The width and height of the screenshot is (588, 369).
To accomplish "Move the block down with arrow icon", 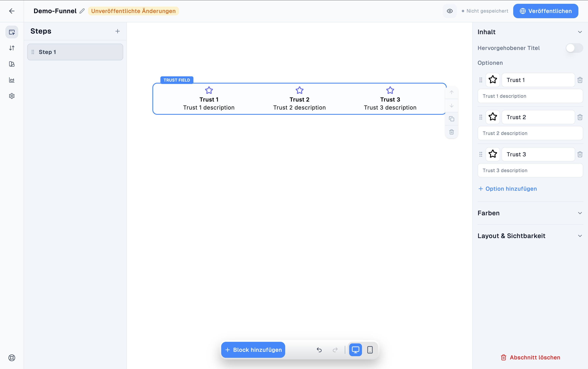I will pyautogui.click(x=452, y=106).
